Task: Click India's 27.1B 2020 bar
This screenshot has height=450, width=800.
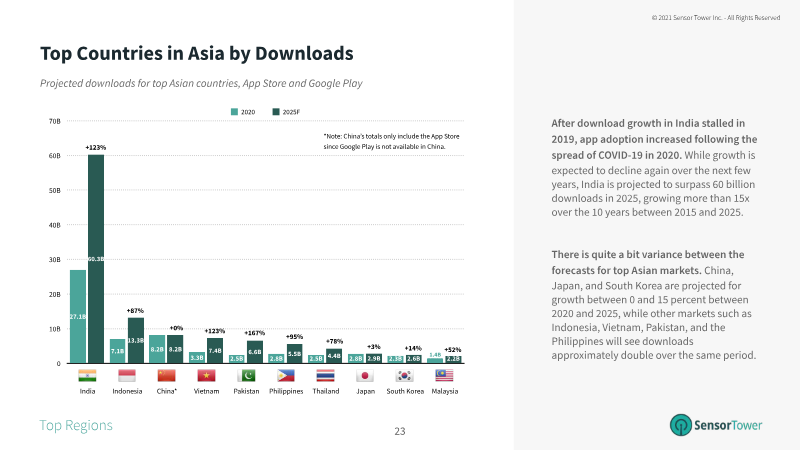Action: pyautogui.click(x=77, y=316)
